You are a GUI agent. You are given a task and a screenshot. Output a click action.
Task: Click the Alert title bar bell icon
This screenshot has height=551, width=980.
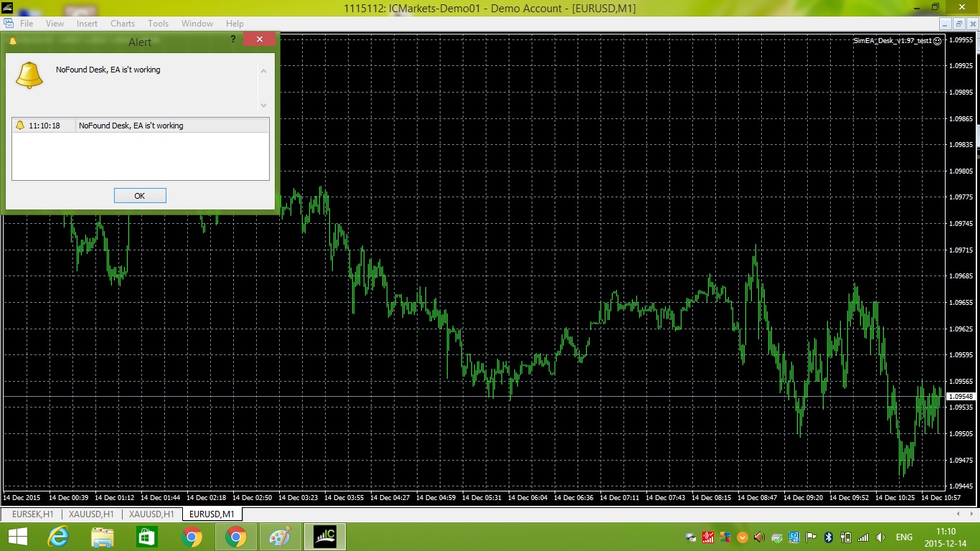coord(13,42)
